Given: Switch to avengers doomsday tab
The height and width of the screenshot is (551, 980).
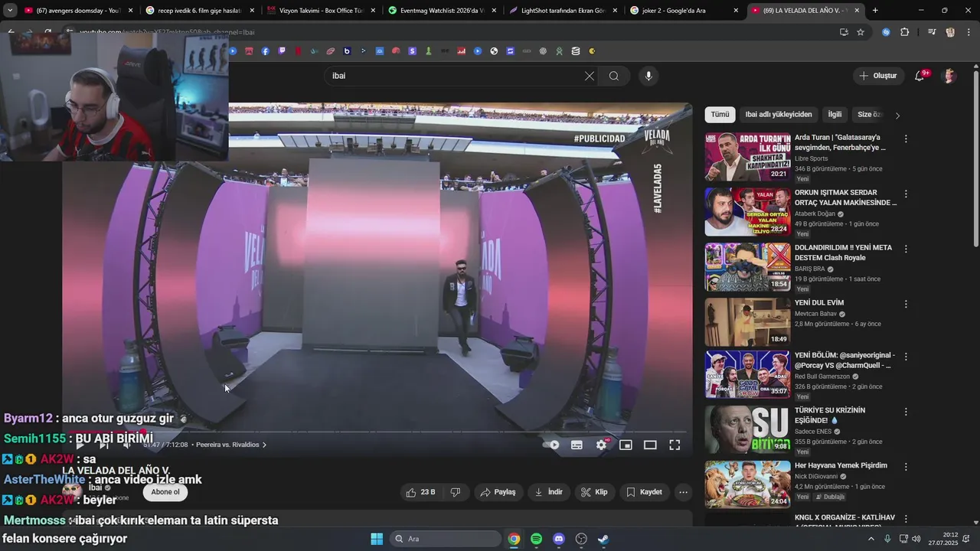Looking at the screenshot, I should pos(78,11).
